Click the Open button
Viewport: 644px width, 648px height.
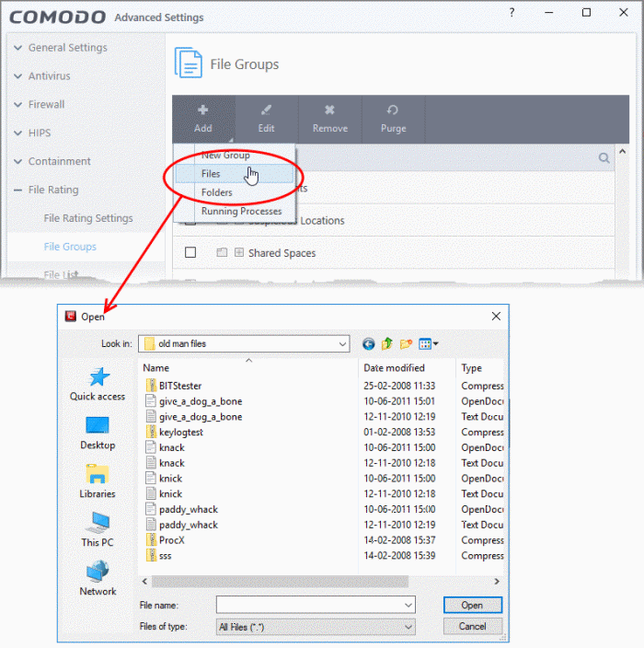click(473, 605)
